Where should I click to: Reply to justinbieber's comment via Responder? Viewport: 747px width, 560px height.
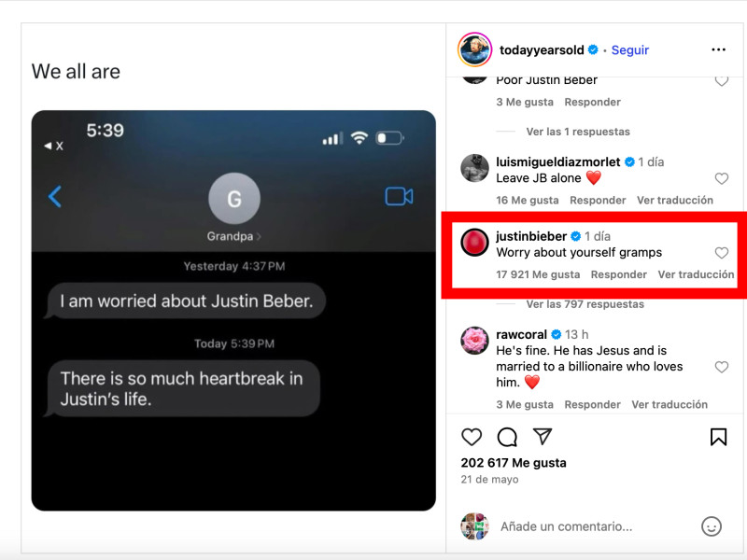619,274
